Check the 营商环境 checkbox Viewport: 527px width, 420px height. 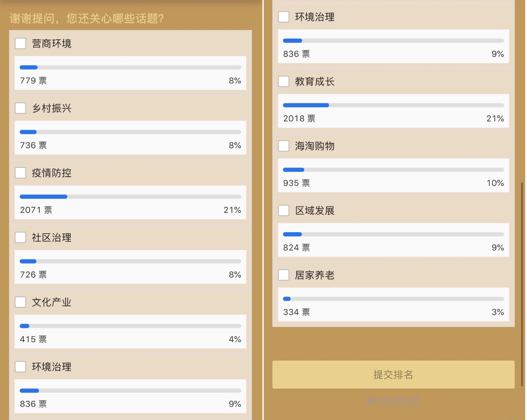[20, 44]
